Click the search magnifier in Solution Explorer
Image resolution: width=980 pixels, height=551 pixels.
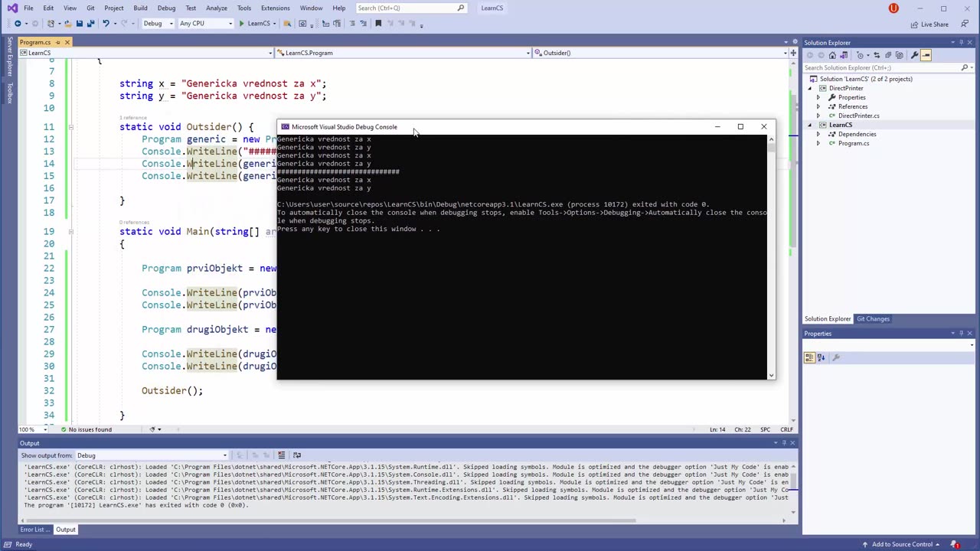tap(964, 67)
